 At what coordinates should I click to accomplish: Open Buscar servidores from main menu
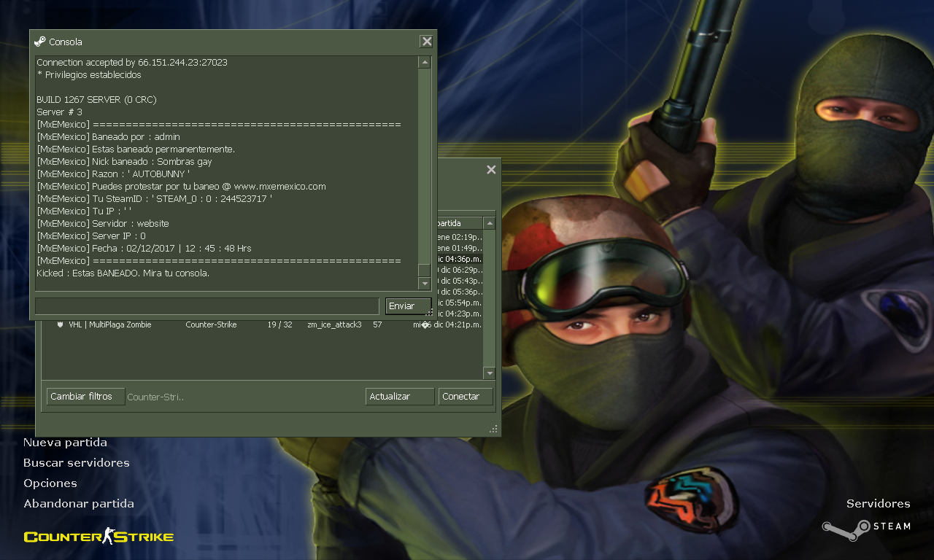[x=77, y=463]
